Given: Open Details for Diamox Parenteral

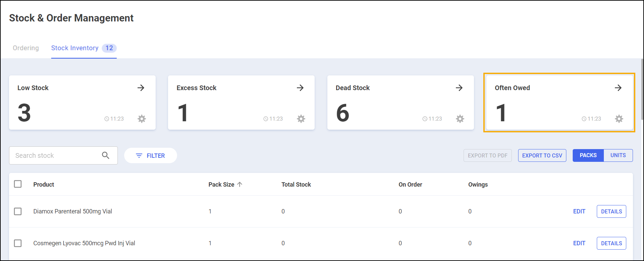Looking at the screenshot, I should tap(611, 211).
